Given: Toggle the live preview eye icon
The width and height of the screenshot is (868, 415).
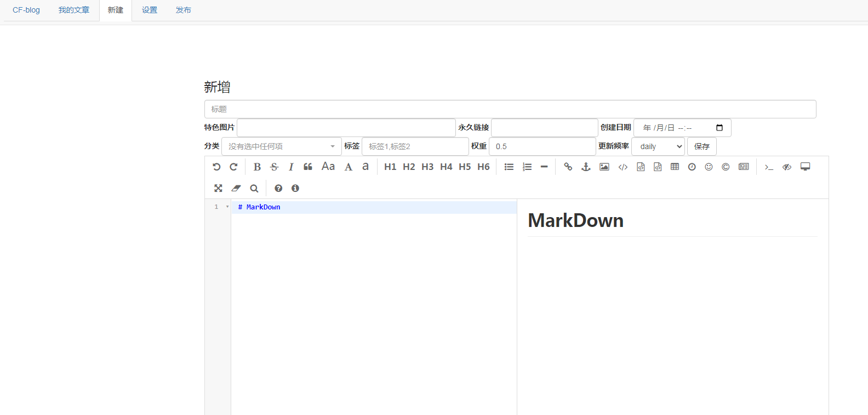Looking at the screenshot, I should (787, 167).
